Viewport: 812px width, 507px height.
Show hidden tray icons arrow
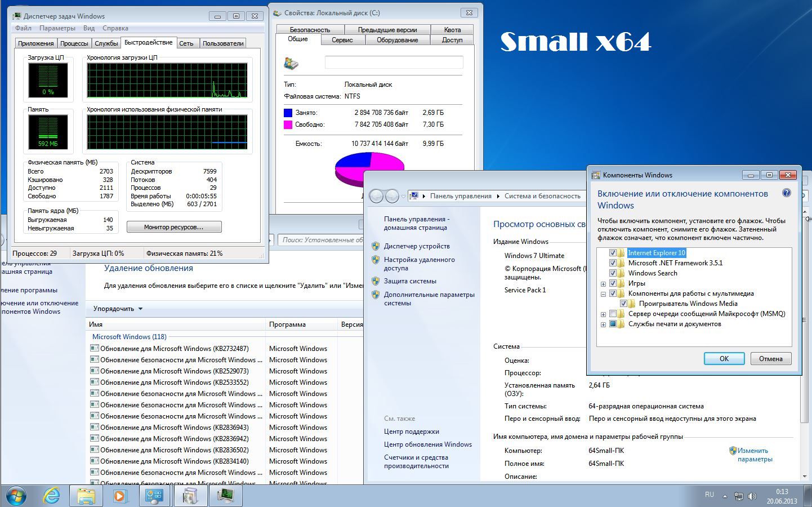(x=725, y=496)
